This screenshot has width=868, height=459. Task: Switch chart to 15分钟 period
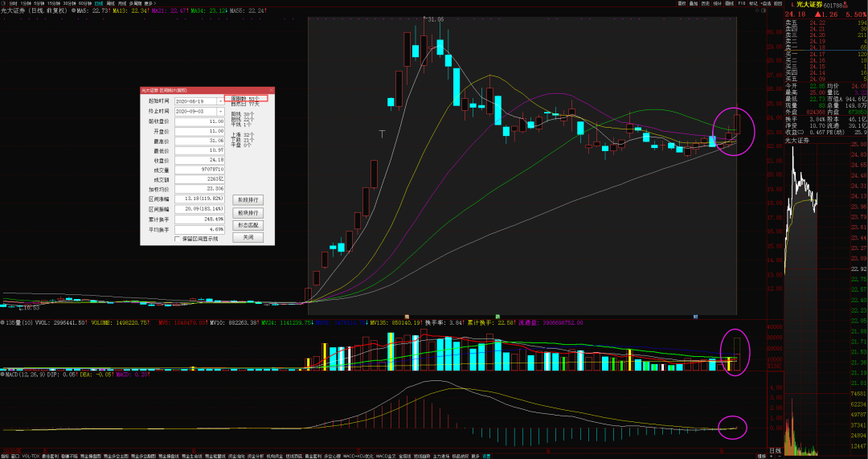point(54,3)
